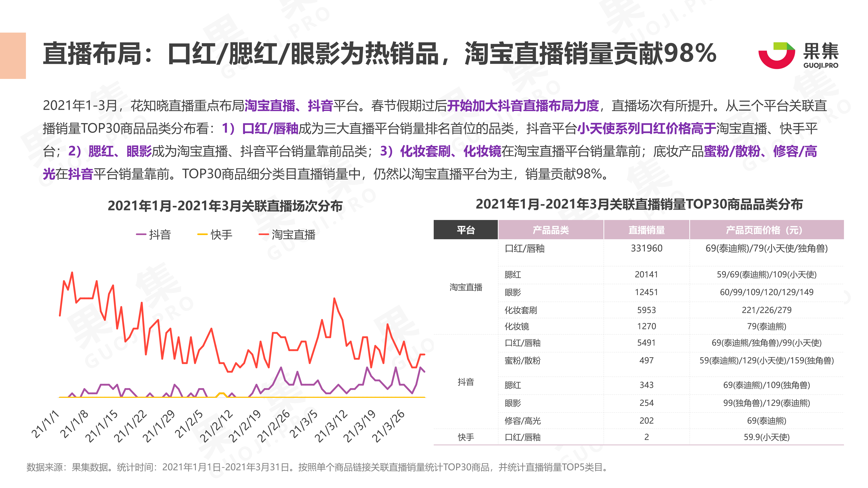Screen dimensions: 868x488
Task: Select the 抖音 legend entry
Action: (153, 234)
